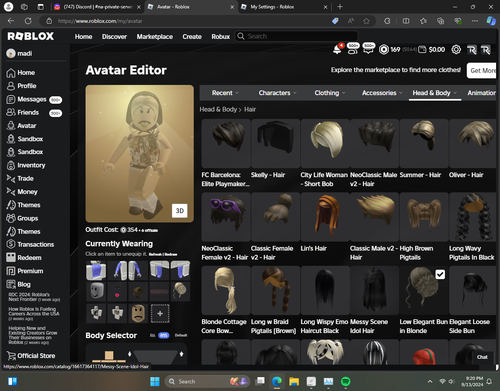Image resolution: width=500 pixels, height=391 pixels.
Task: Select the City Life Woman Short Bob item
Action: (x=325, y=153)
